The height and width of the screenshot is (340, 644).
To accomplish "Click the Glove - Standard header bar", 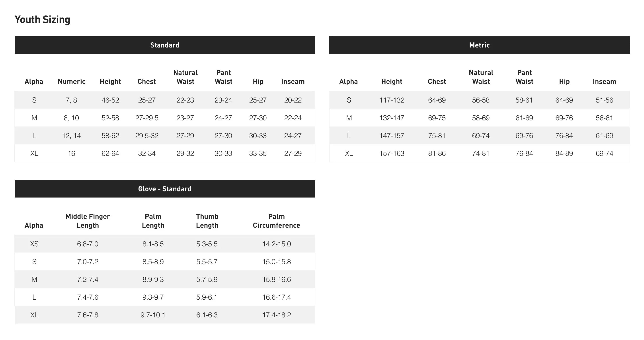I will [164, 188].
